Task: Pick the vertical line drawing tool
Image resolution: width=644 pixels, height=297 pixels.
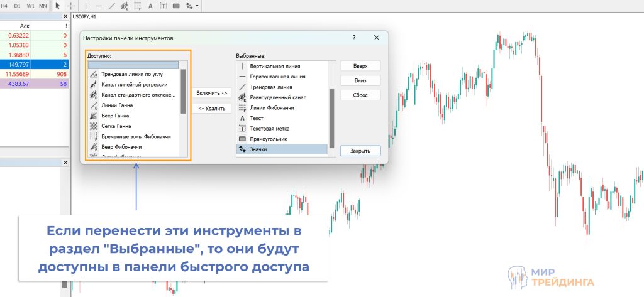Action: (86, 6)
